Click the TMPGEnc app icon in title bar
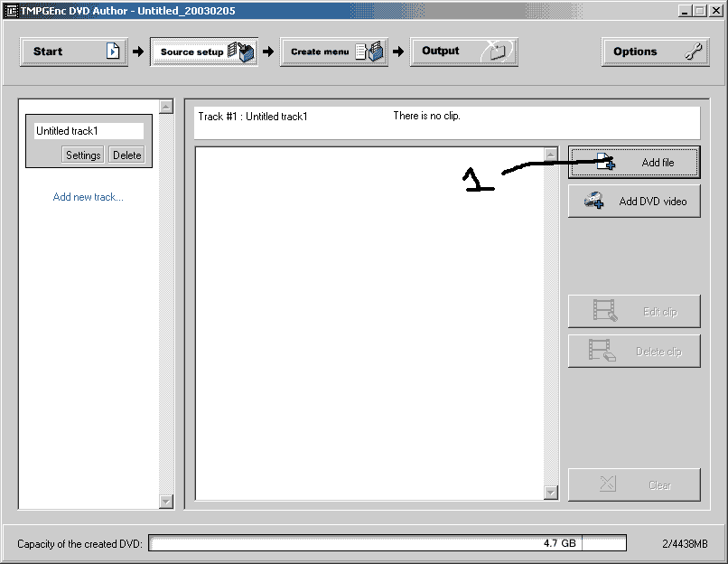This screenshot has height=564, width=728. (x=11, y=10)
